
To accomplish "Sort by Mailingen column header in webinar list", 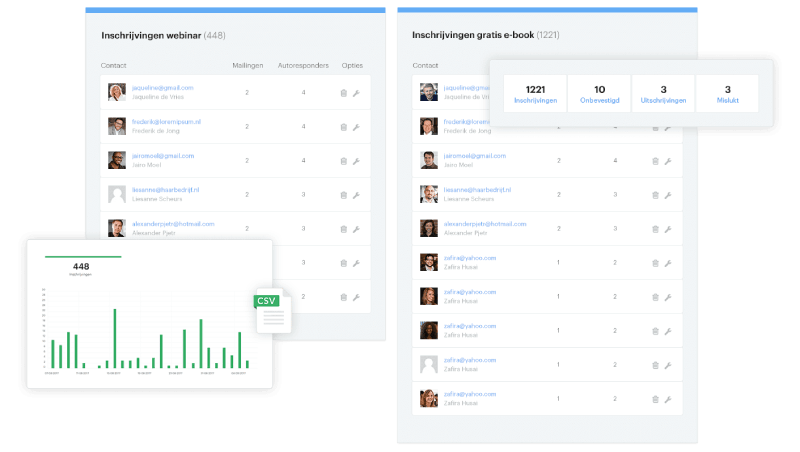I will click(247, 65).
